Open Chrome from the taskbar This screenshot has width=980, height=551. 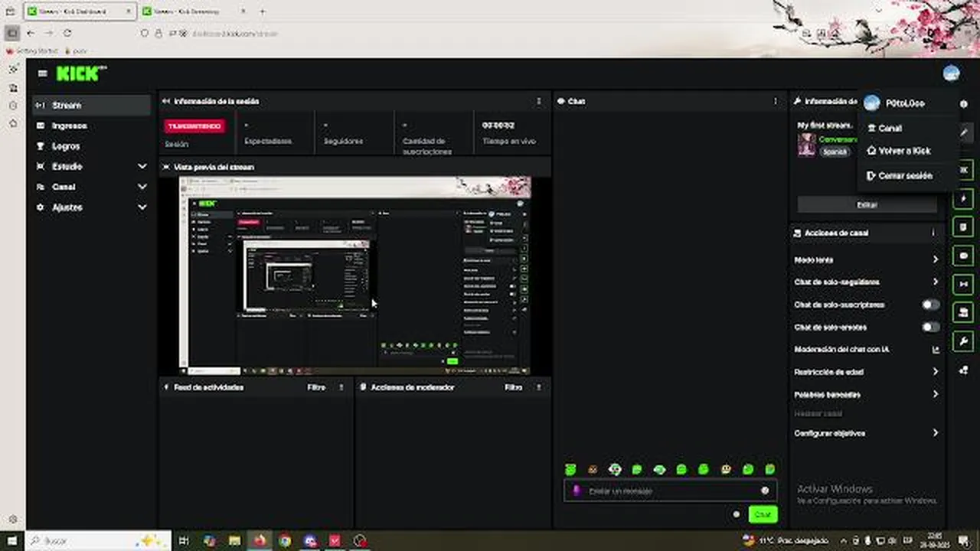coord(285,540)
